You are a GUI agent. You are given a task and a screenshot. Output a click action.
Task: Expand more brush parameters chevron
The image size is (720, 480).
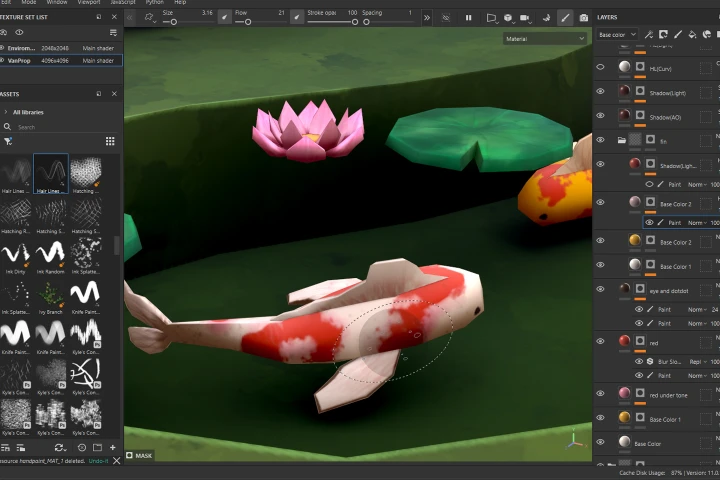(x=427, y=17)
